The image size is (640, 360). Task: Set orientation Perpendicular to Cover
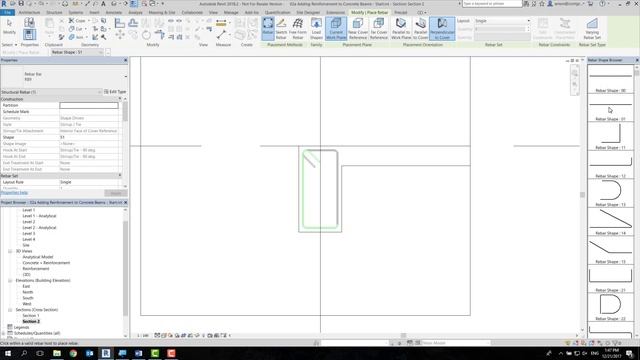click(x=442, y=28)
